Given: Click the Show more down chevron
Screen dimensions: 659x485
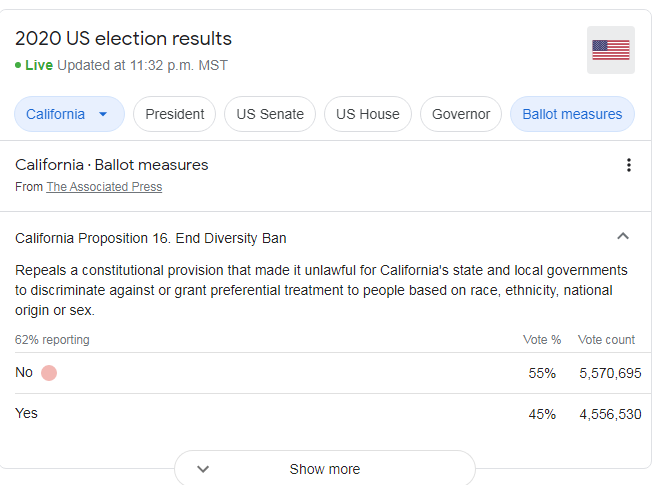Looking at the screenshot, I should [203, 469].
